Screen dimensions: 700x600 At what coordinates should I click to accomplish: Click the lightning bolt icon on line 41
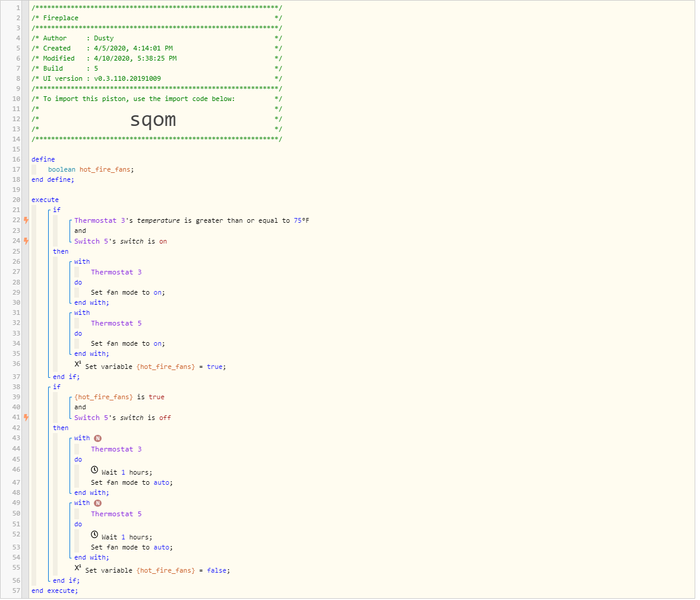[26, 418]
